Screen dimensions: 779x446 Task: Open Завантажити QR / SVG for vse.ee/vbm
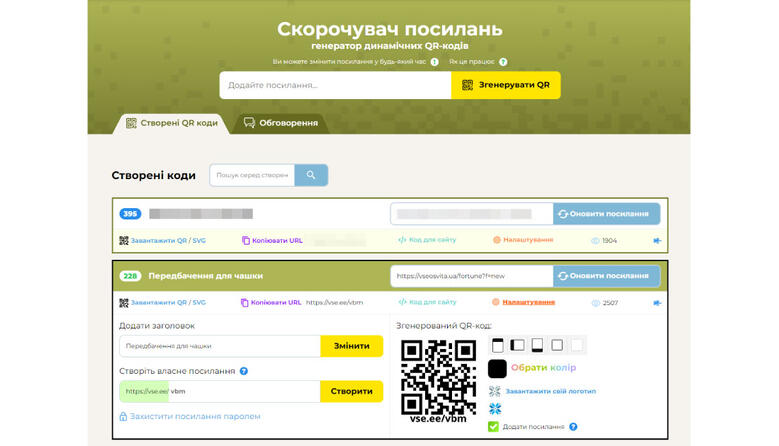pos(168,302)
